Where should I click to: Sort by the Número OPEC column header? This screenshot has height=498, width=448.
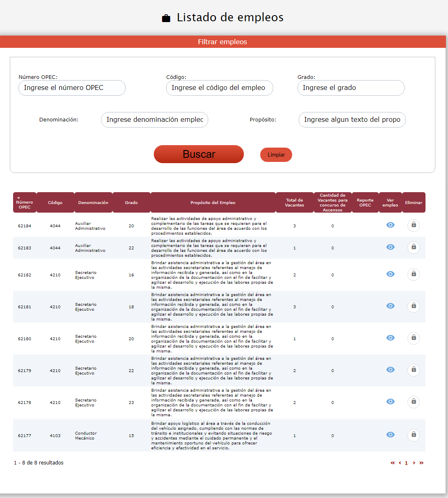25,203
